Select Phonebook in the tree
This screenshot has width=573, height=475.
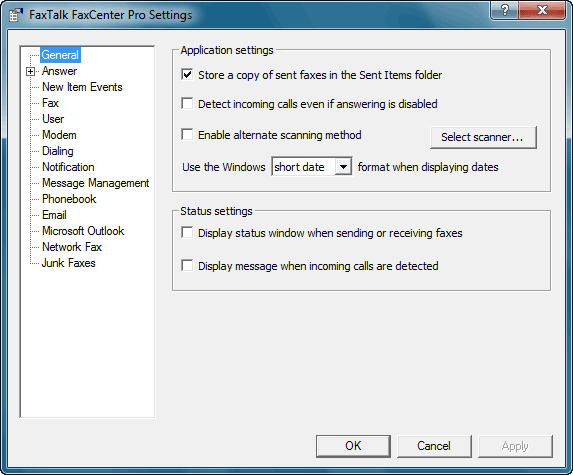click(x=69, y=199)
